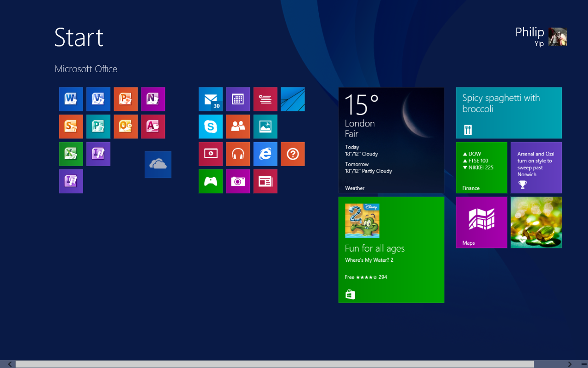Open the Finance tile
This screenshot has width=588, height=368.
pos(481,167)
